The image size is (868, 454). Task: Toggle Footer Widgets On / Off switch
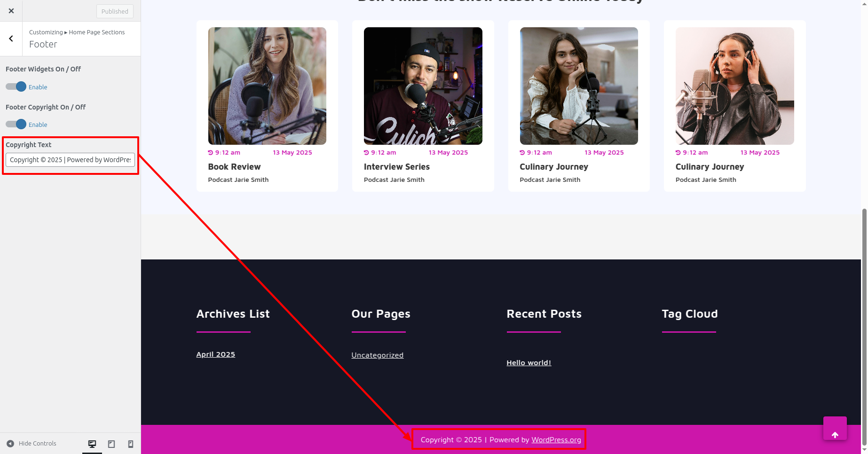point(16,87)
